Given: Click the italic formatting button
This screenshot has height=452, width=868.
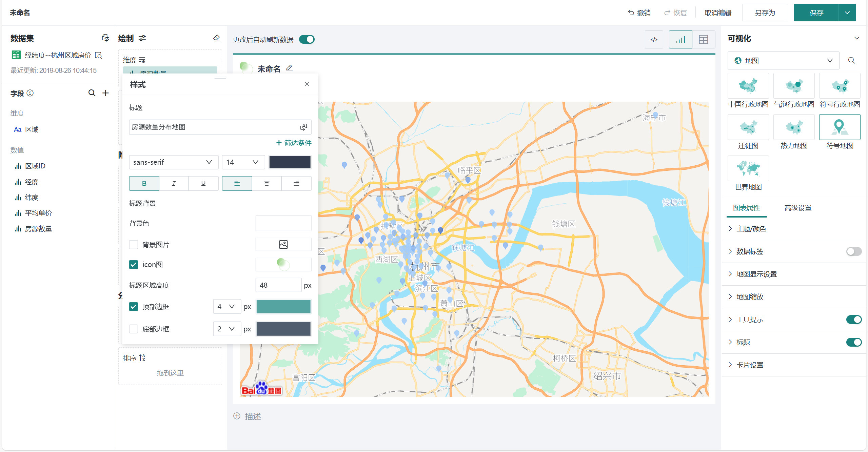Looking at the screenshot, I should click(x=174, y=183).
